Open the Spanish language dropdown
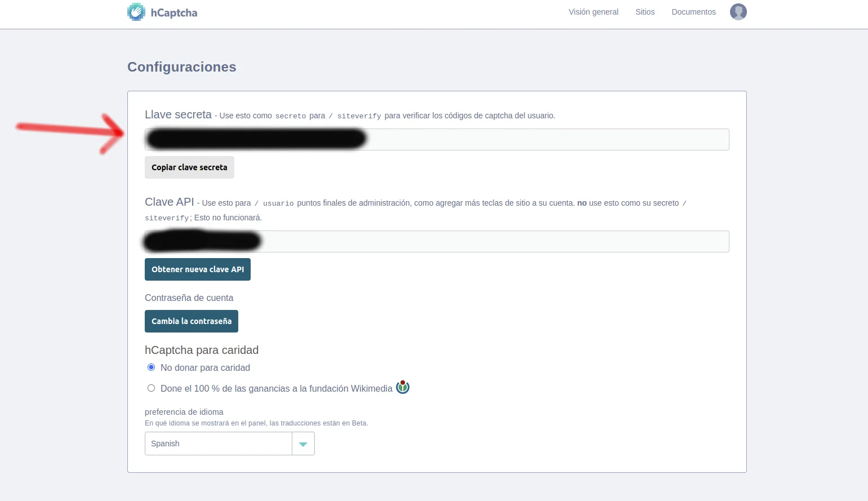Image resolution: width=868 pixels, height=501 pixels. tap(230, 444)
